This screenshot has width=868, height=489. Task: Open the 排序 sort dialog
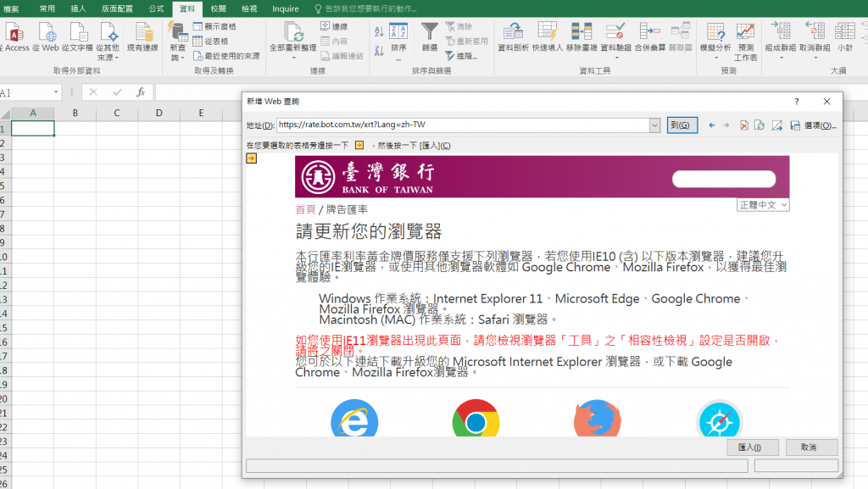tap(398, 37)
